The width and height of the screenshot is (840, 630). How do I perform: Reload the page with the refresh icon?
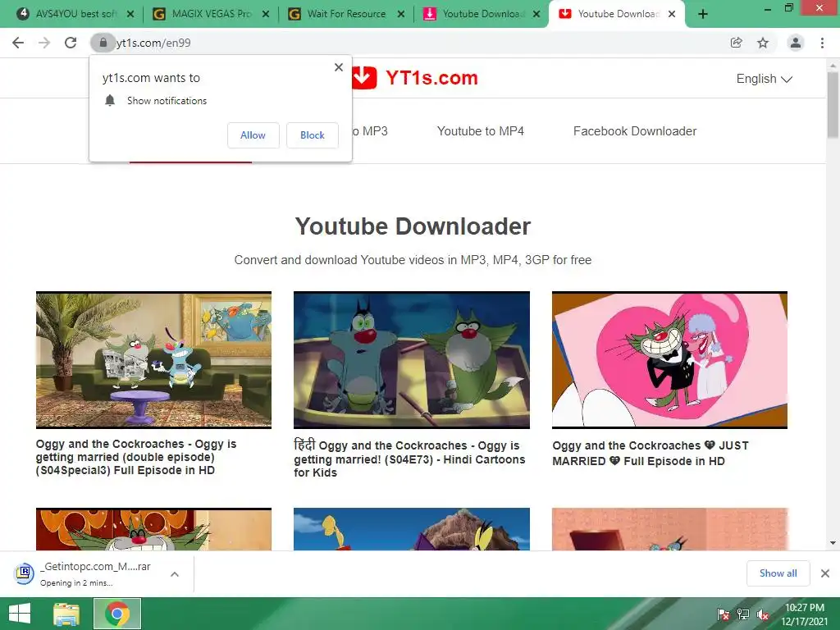click(71, 43)
